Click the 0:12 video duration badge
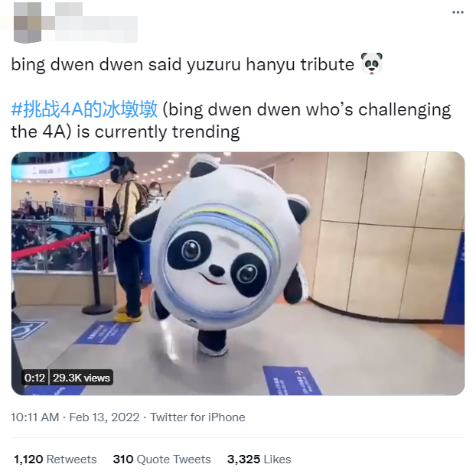 (x=34, y=378)
